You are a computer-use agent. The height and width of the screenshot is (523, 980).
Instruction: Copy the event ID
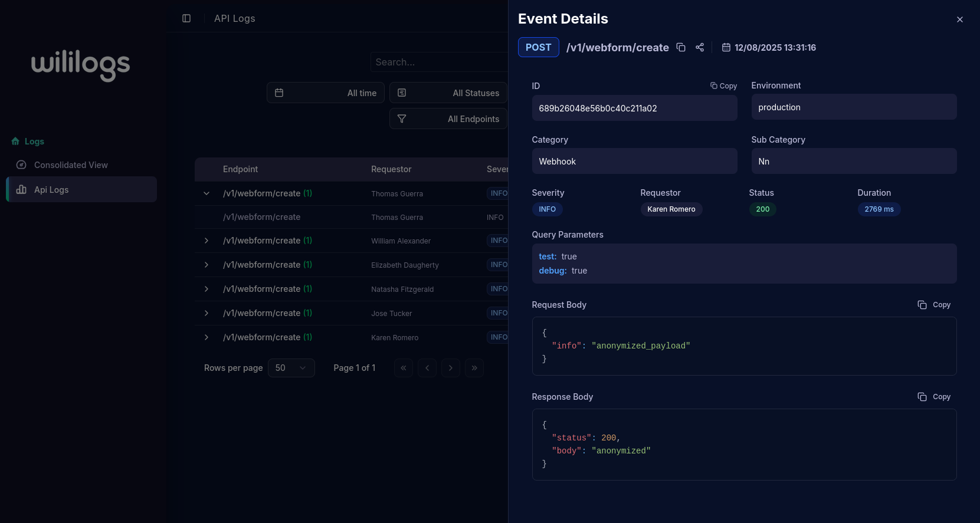tap(723, 85)
